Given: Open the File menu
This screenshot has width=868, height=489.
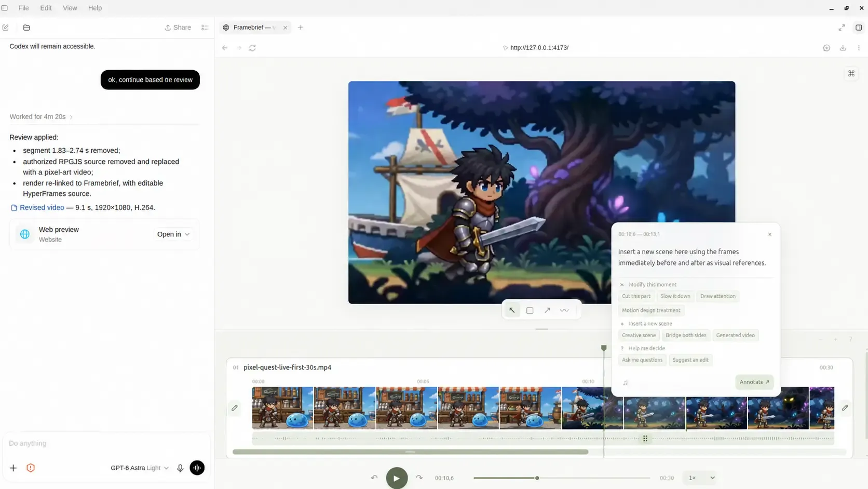Looking at the screenshot, I should [23, 8].
